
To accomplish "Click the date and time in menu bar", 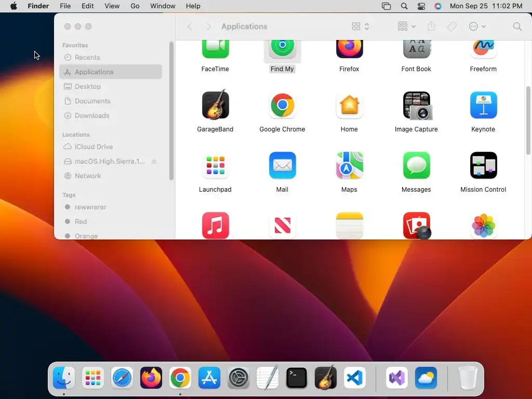I will click(486, 6).
